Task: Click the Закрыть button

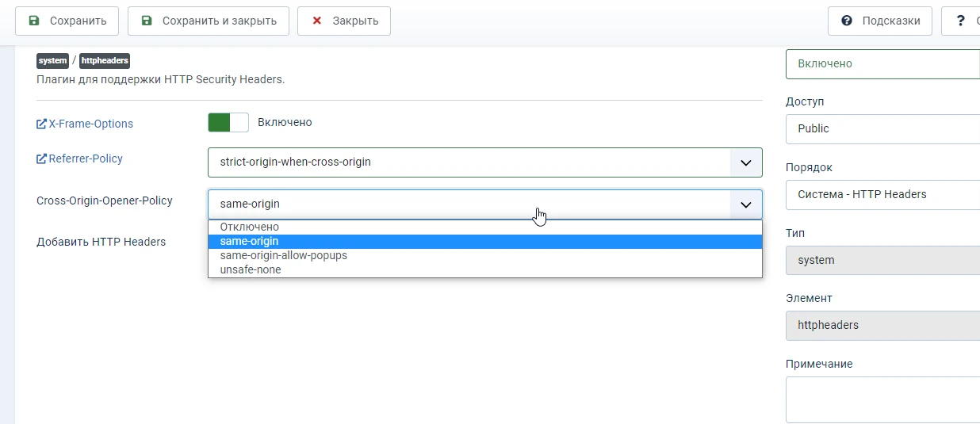Action: (x=344, y=21)
